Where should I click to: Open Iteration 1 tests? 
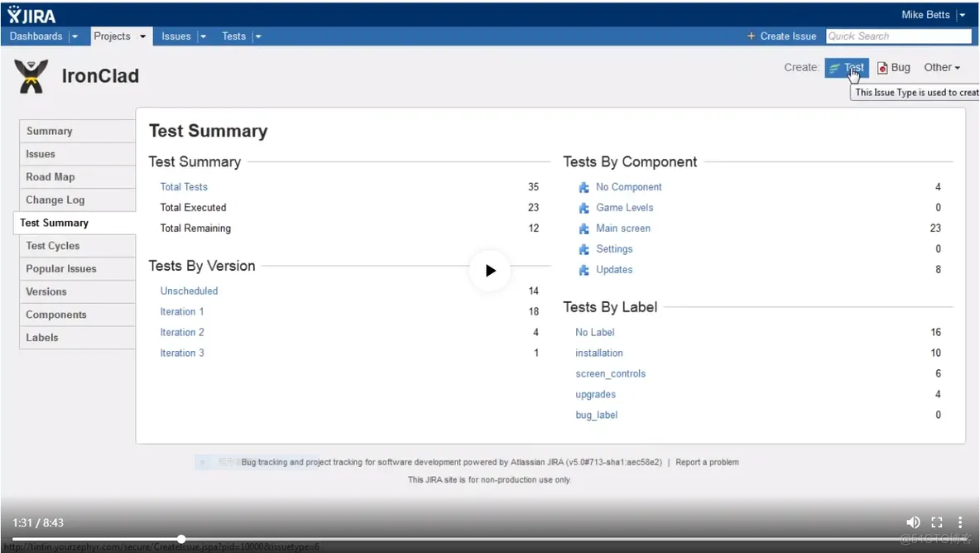click(182, 312)
